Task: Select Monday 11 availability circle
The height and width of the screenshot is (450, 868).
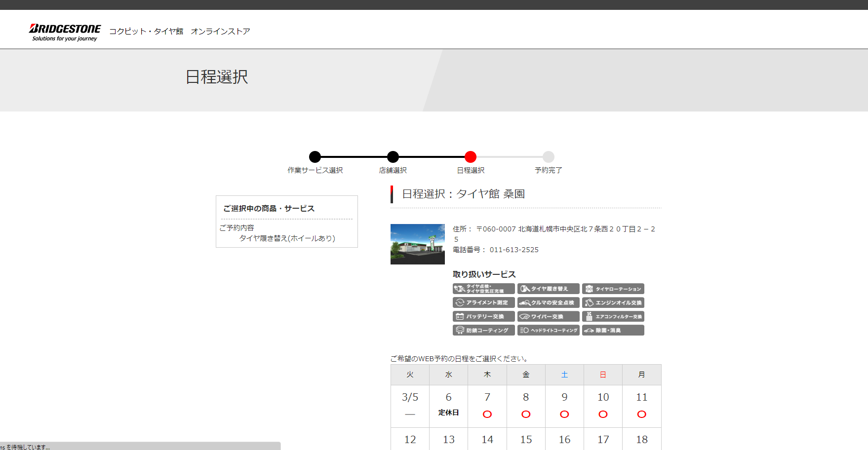Action: [x=641, y=414]
